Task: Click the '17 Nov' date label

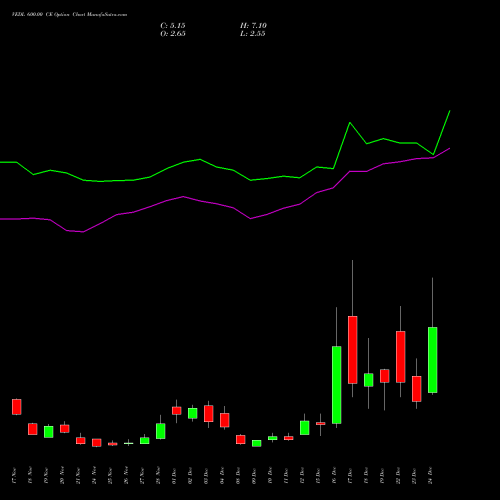Action: pos(14,476)
